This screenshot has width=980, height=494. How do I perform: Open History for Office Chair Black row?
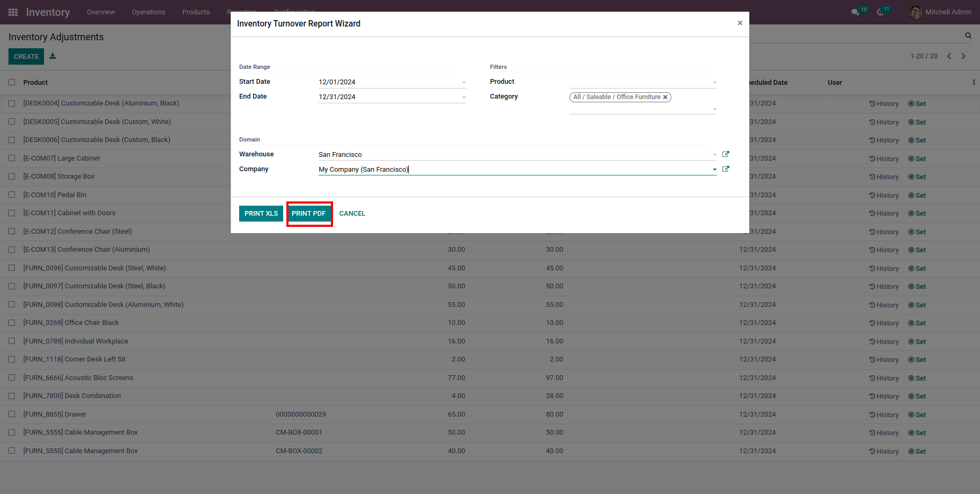(884, 323)
